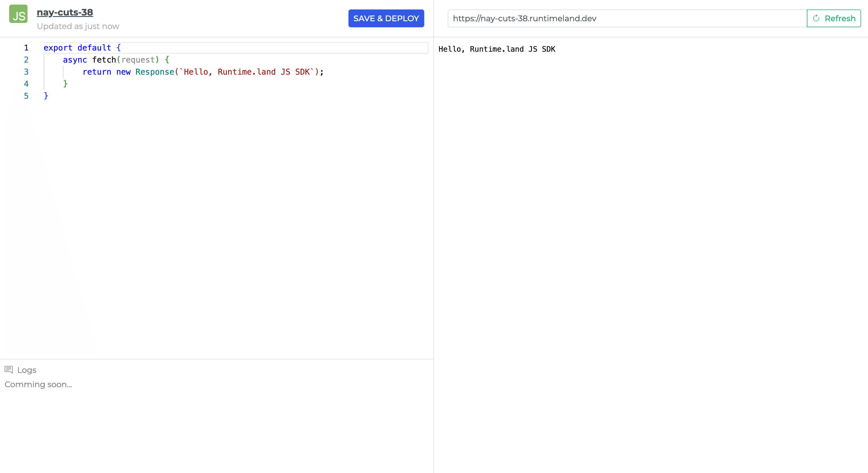Click the Hello, Runtime.land JS SDK preview text
Image resolution: width=868 pixels, height=473 pixels.
coord(497,49)
